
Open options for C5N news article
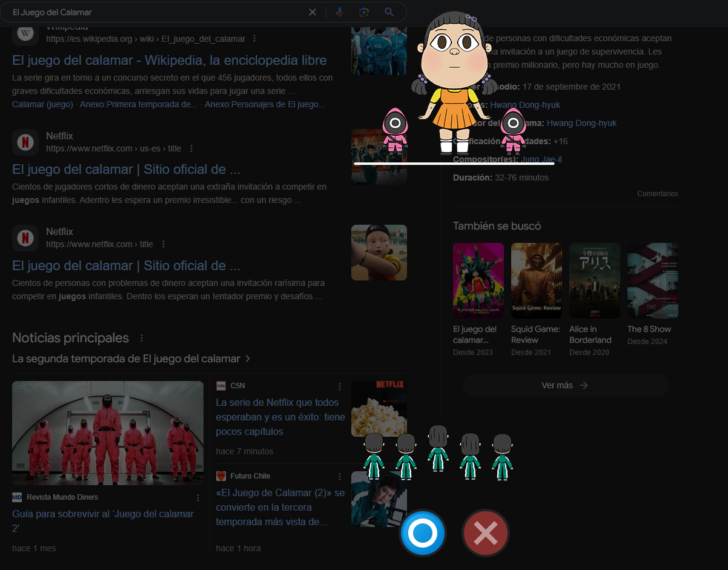pos(340,386)
